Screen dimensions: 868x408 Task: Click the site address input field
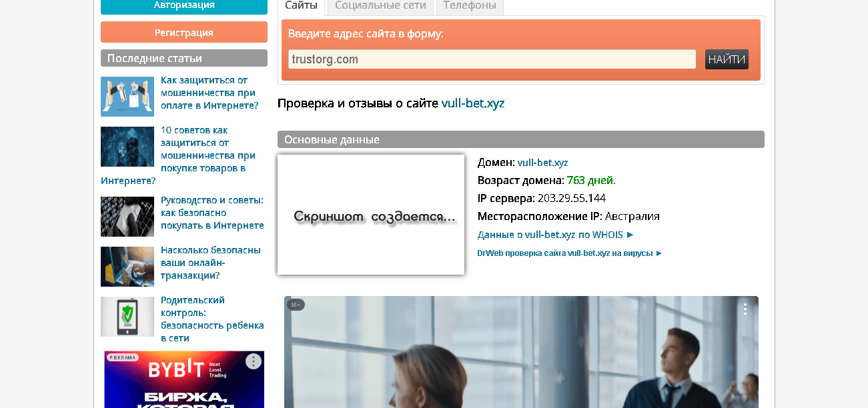pyautogui.click(x=492, y=59)
